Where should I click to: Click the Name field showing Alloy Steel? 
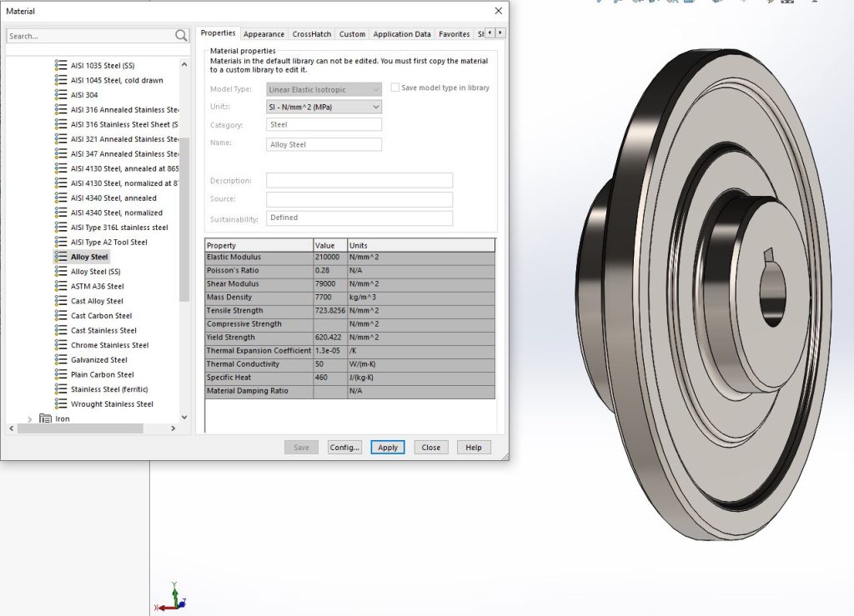(x=324, y=144)
